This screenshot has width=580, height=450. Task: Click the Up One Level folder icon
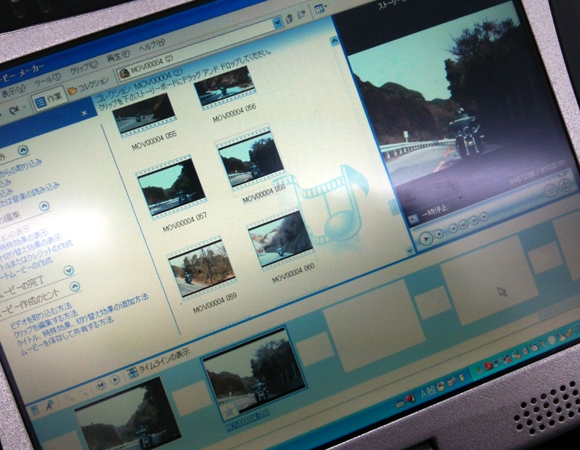[x=289, y=19]
